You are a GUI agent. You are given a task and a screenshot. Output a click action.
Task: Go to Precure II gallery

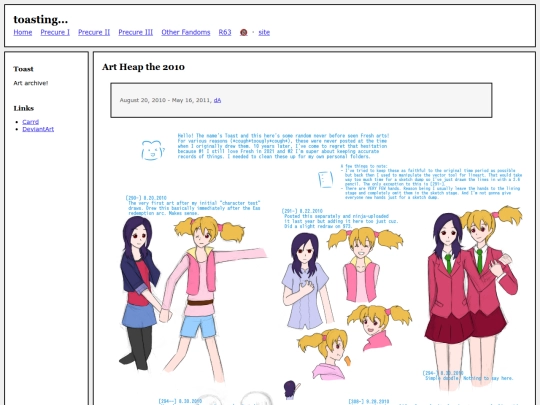click(x=94, y=32)
